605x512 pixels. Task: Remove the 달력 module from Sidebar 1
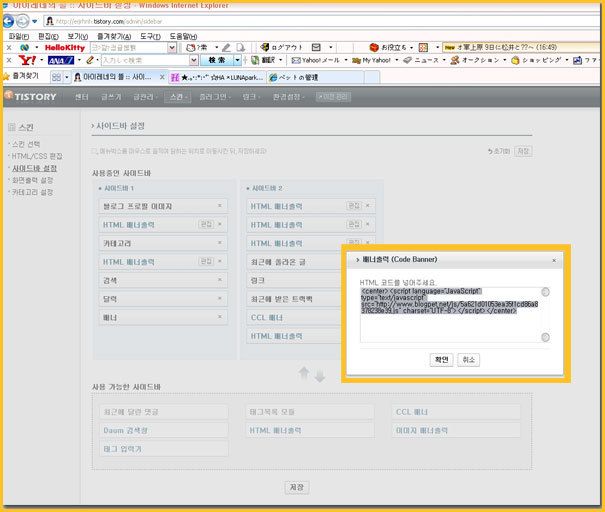pyautogui.click(x=220, y=298)
